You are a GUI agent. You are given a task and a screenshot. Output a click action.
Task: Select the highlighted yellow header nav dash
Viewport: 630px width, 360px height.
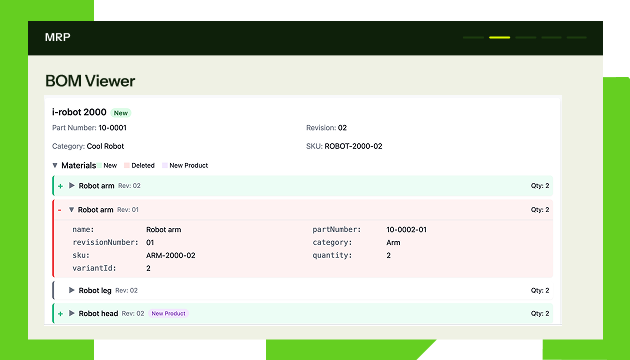(x=499, y=37)
